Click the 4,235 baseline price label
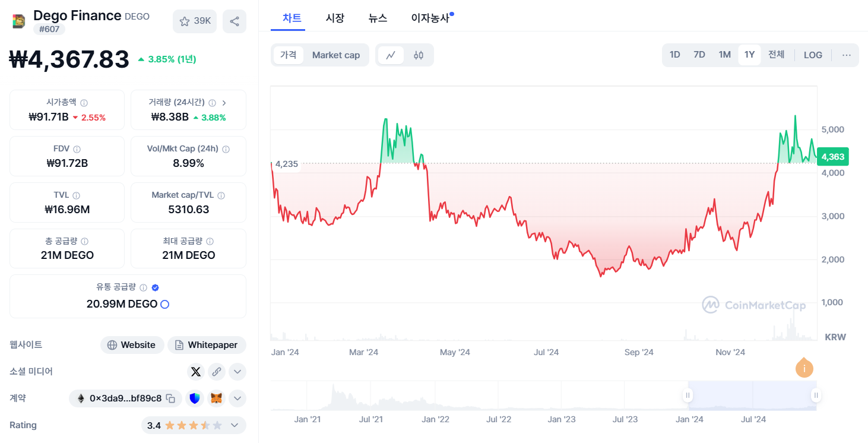 tap(287, 164)
